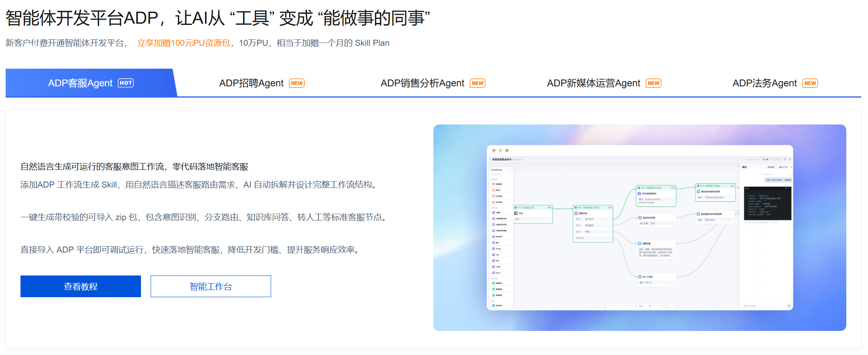Image resolution: width=868 pixels, height=355 pixels.
Task: Open the workflow screenshot preview image
Action: tap(640, 228)
